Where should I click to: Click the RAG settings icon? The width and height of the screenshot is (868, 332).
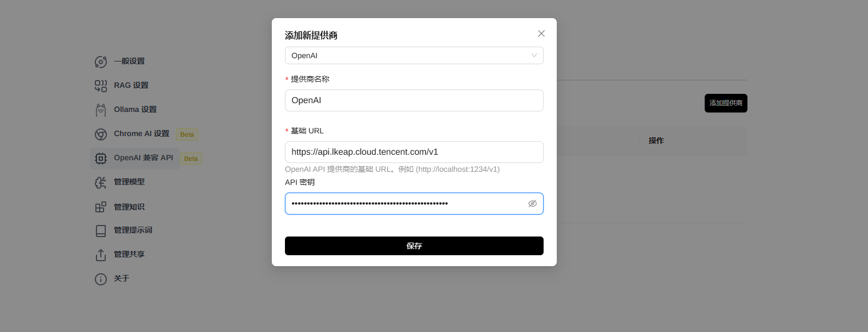point(101,86)
